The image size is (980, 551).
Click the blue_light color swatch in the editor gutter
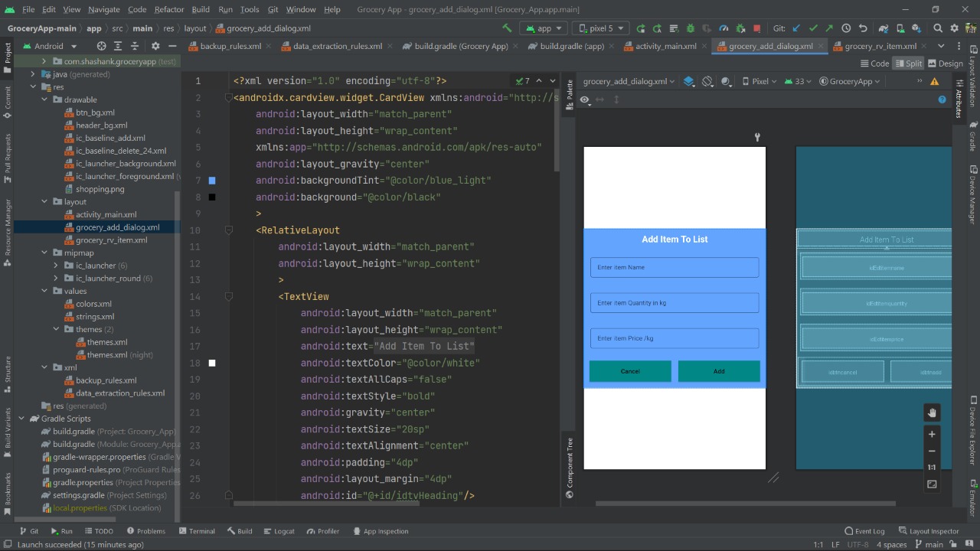212,181
